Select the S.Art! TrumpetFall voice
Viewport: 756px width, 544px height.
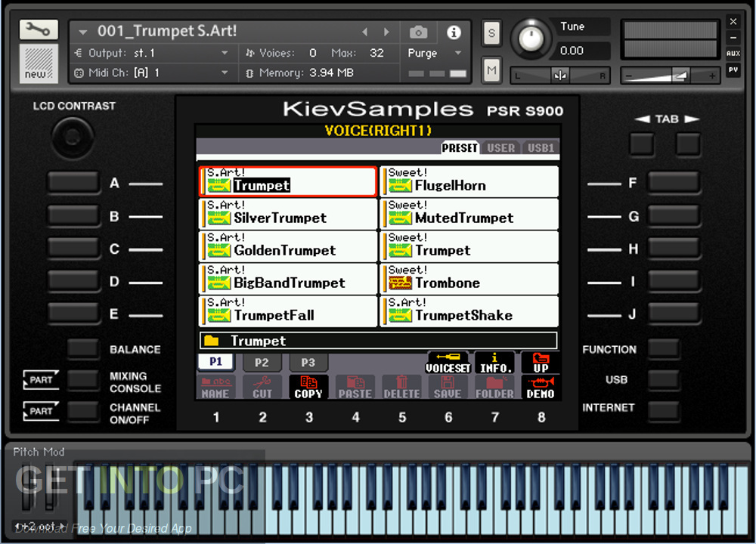click(x=288, y=311)
